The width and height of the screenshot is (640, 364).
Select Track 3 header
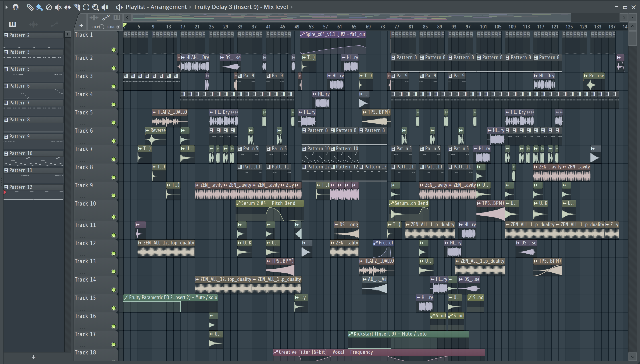click(x=96, y=81)
